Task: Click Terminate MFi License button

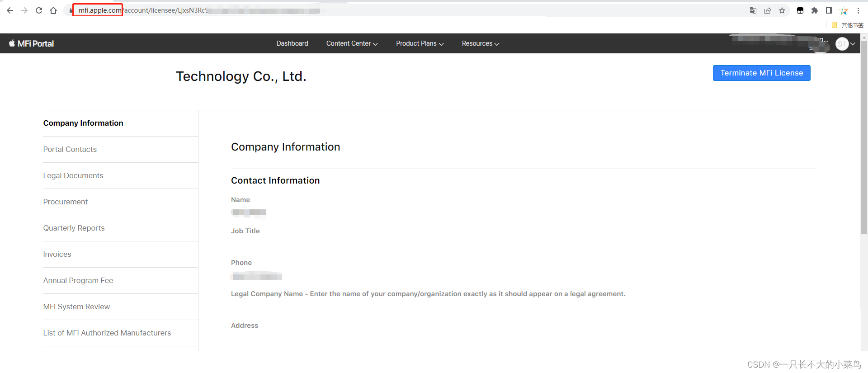Action: point(761,73)
